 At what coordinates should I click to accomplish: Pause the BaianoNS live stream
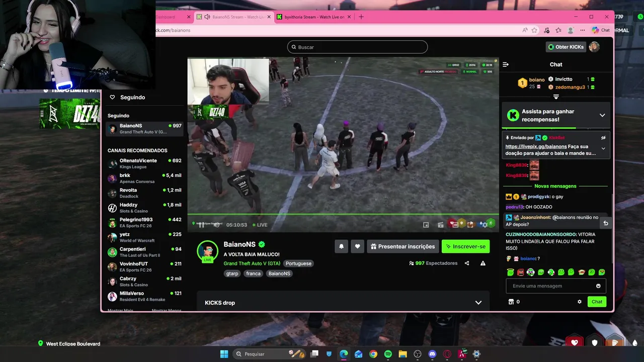(201, 225)
